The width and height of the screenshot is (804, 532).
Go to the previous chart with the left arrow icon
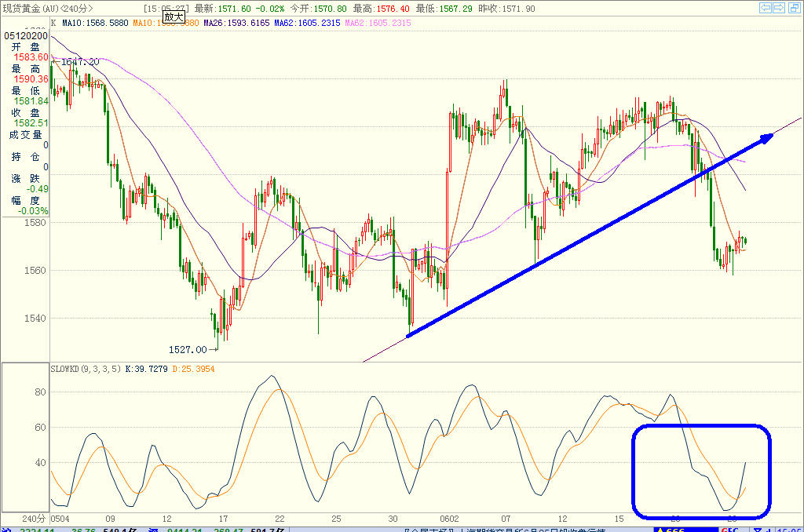(x=766, y=8)
